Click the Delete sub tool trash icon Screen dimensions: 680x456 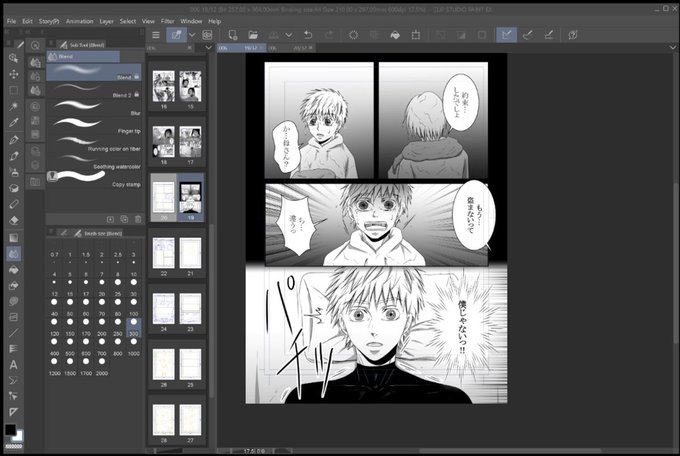tap(138, 220)
